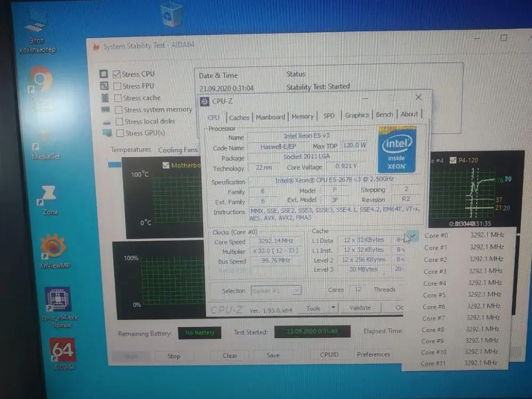Enable Stress local disks checkbox
The height and width of the screenshot is (399, 532).
119,121
